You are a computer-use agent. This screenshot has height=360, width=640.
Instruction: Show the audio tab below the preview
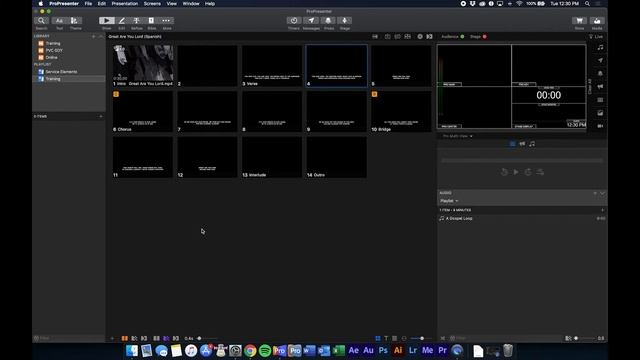(x=532, y=144)
